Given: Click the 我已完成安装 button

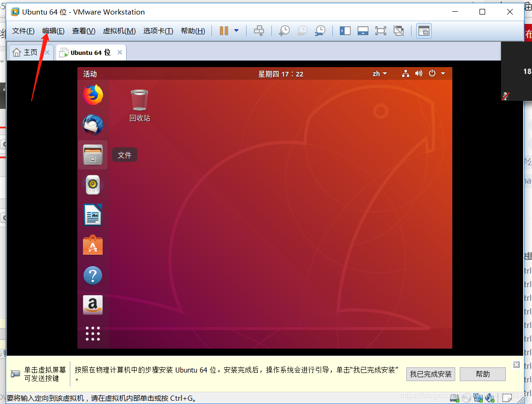Looking at the screenshot, I should click(x=431, y=374).
